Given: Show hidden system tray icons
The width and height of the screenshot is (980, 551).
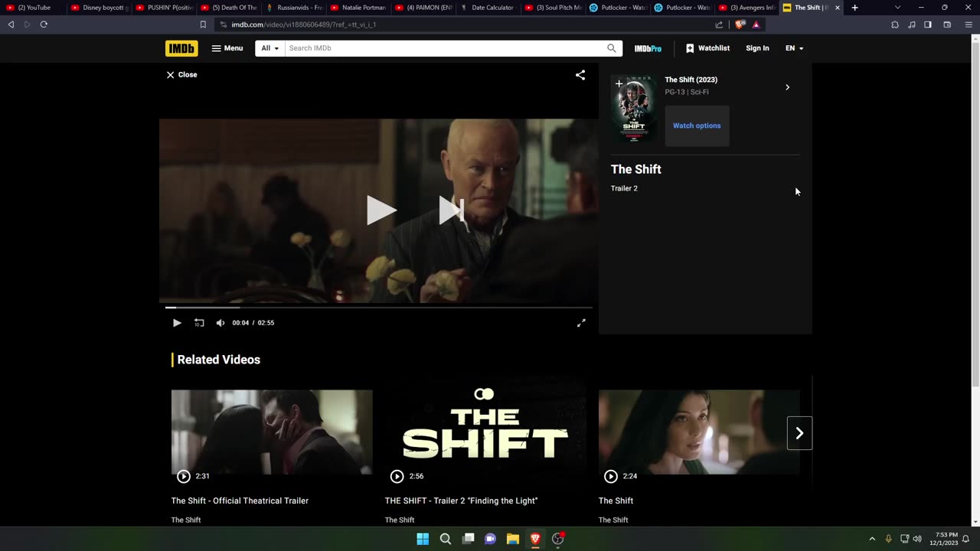Looking at the screenshot, I should [871, 539].
